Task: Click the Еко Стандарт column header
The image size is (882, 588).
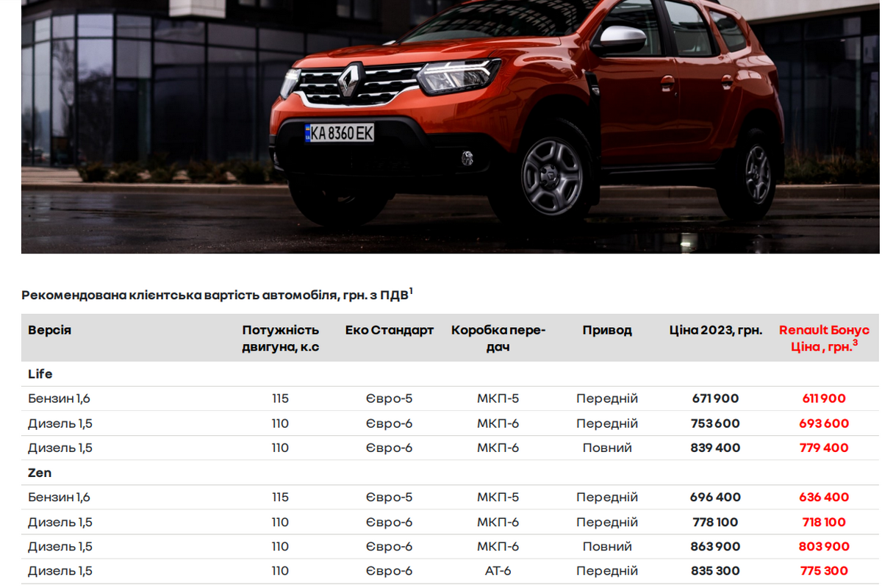Action: (x=389, y=330)
